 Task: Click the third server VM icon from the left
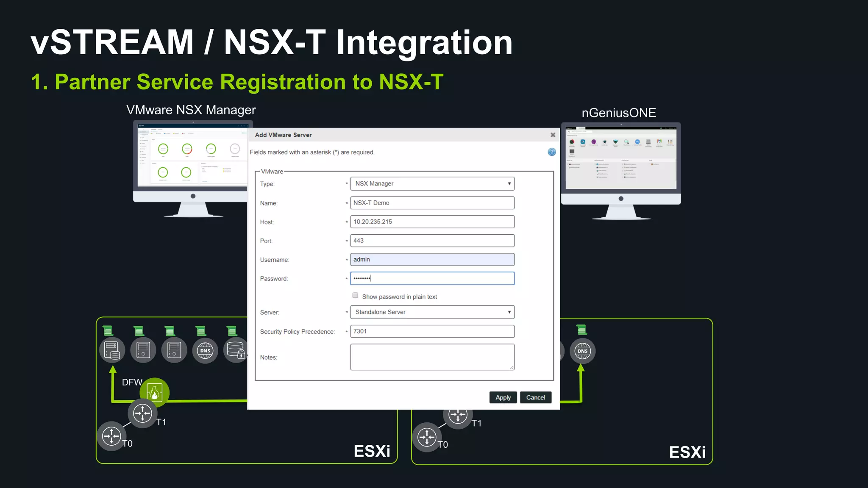tap(174, 350)
